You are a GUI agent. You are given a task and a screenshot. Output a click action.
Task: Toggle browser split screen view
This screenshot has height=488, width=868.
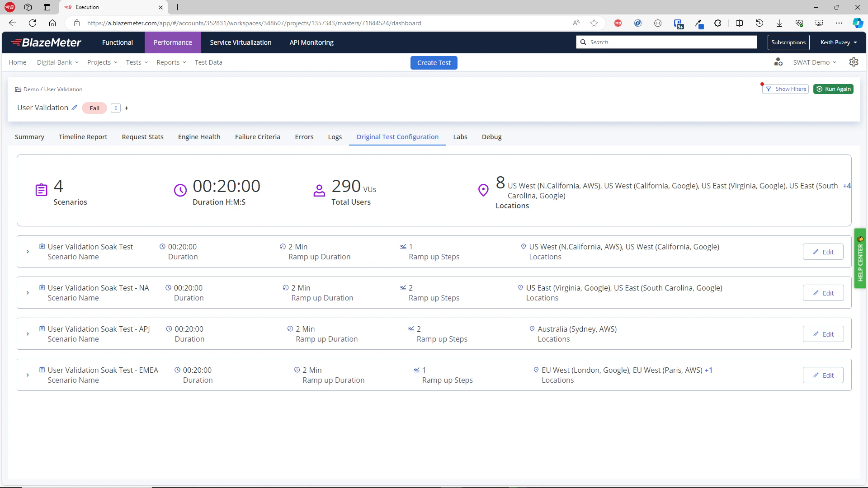pyautogui.click(x=740, y=23)
